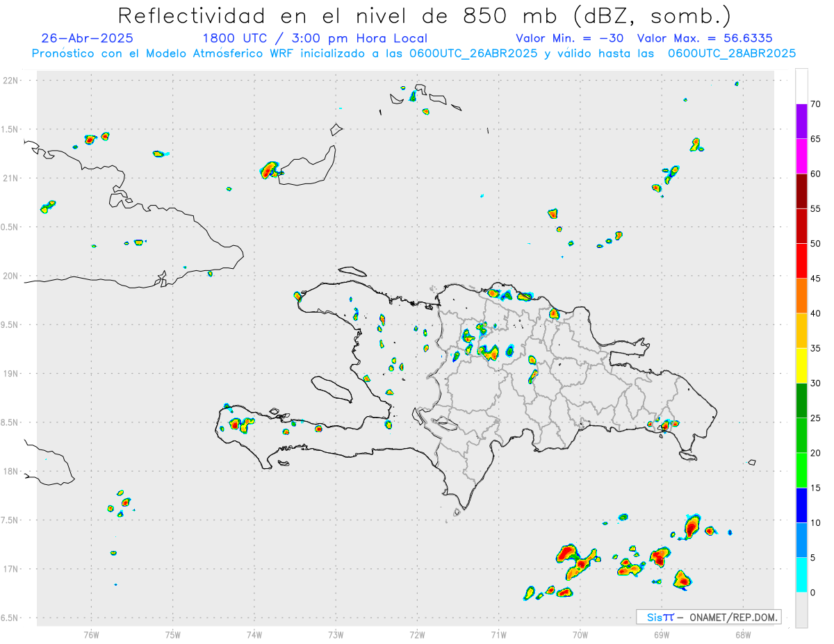Click the dark red 55–60 dBZ colorbar segment
834x644 pixels.
(x=801, y=191)
